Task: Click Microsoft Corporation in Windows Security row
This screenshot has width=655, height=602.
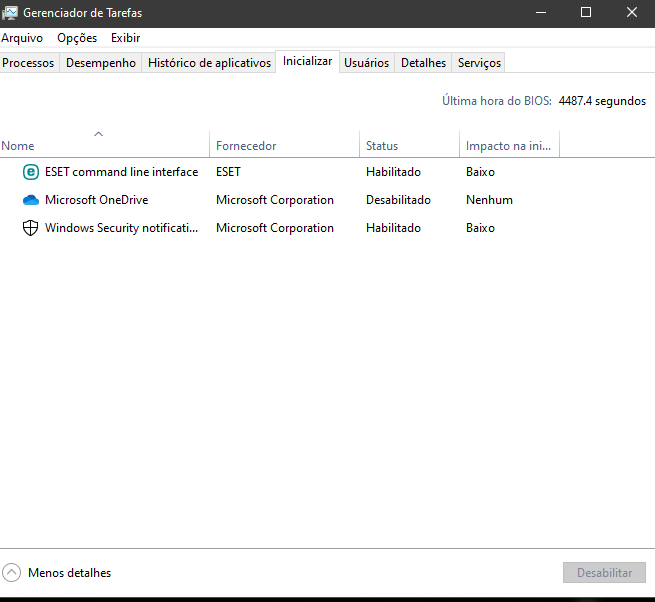Action: click(275, 228)
